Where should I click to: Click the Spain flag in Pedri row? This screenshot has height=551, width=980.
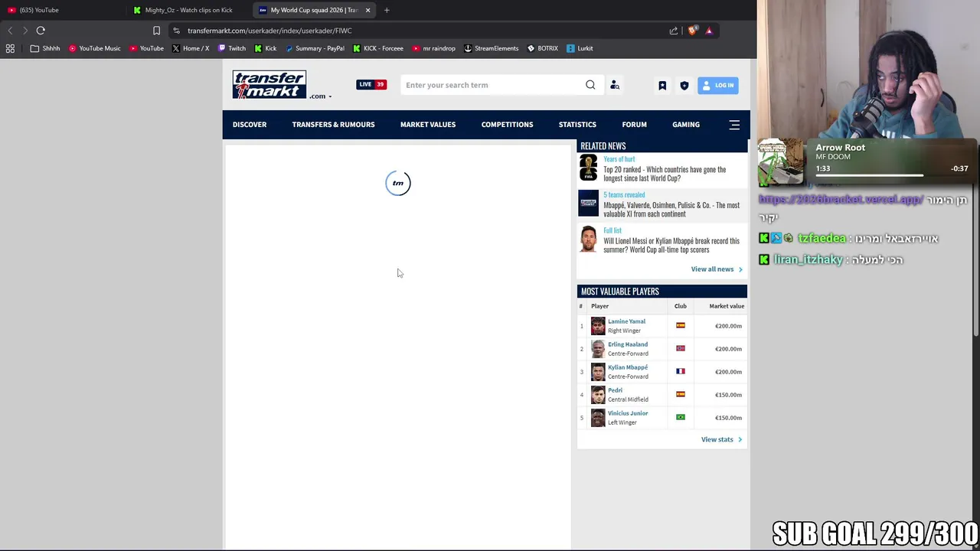681,394
